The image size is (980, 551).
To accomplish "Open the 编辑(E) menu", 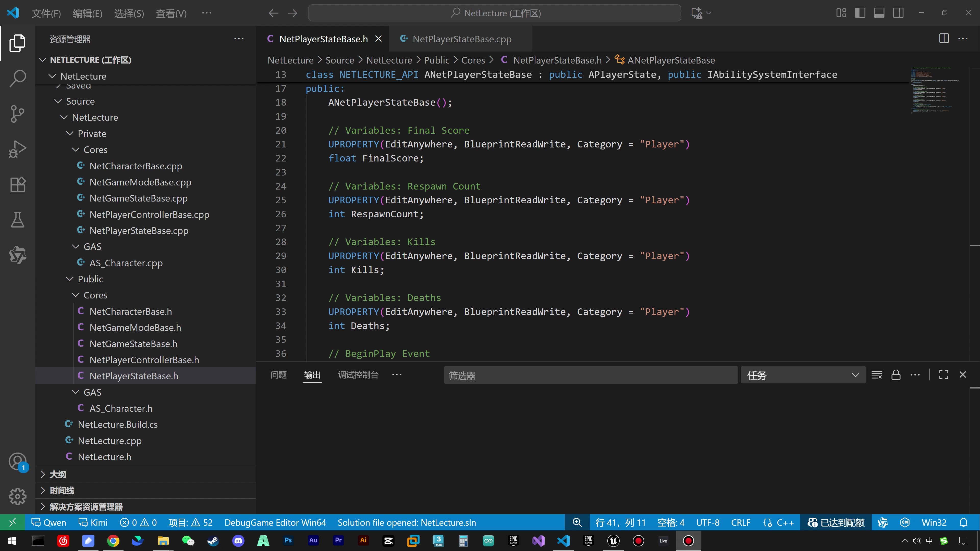I will [88, 14].
